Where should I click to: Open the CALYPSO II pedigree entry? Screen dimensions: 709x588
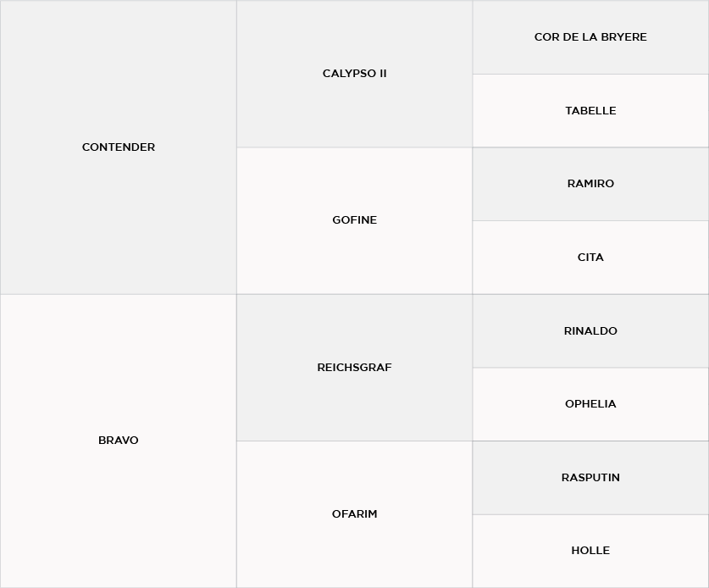(354, 74)
